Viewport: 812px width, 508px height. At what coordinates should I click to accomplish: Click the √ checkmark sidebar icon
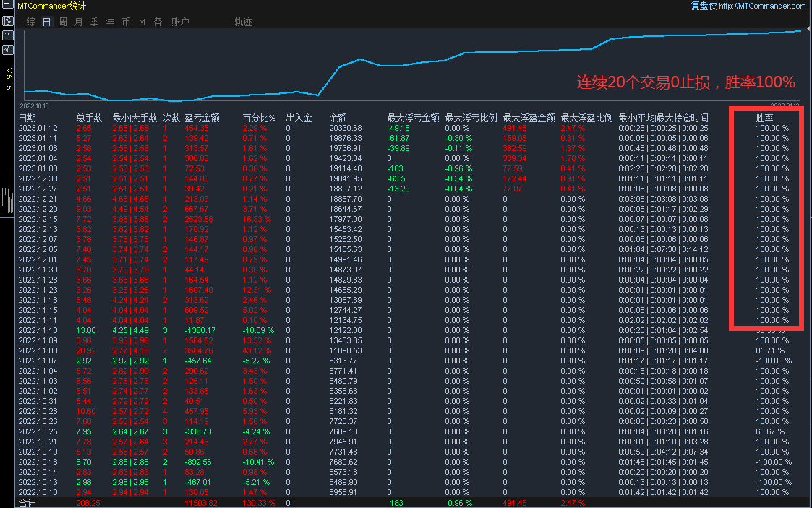(8, 50)
